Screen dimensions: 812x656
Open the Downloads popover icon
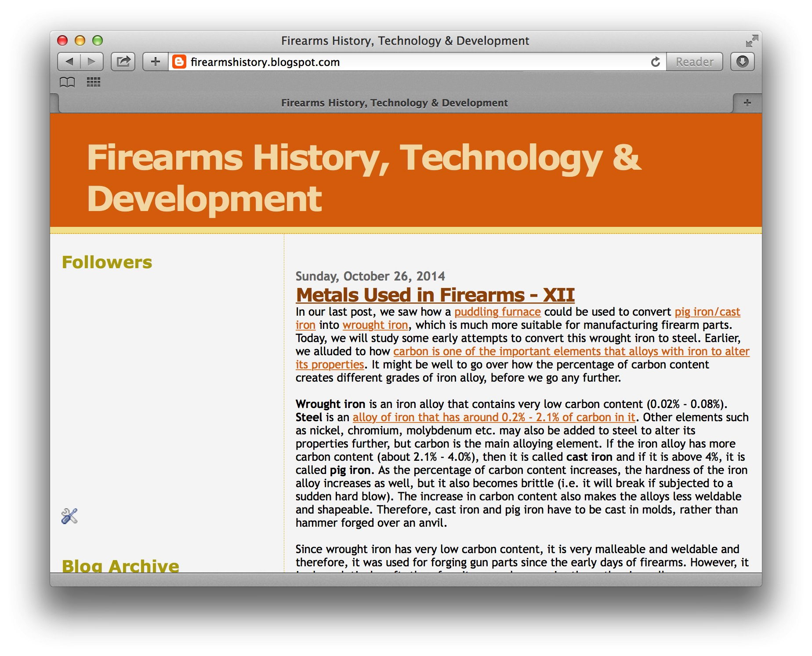click(743, 62)
